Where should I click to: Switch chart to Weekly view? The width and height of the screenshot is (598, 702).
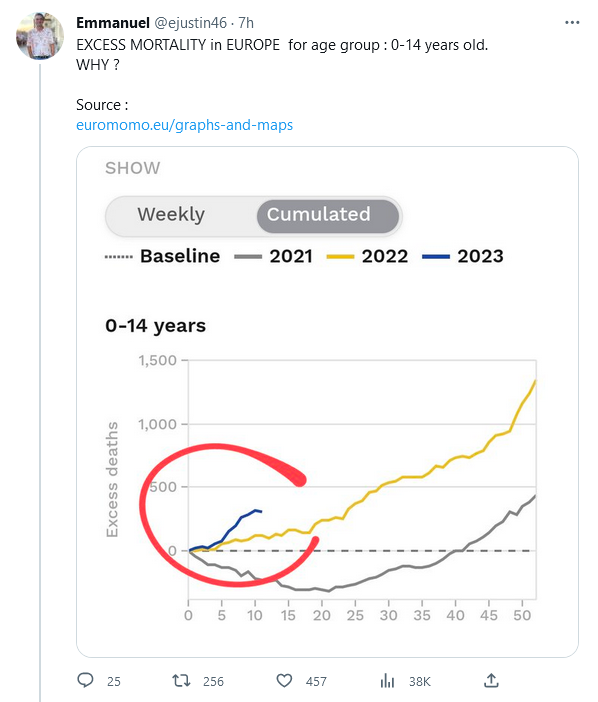point(171,214)
